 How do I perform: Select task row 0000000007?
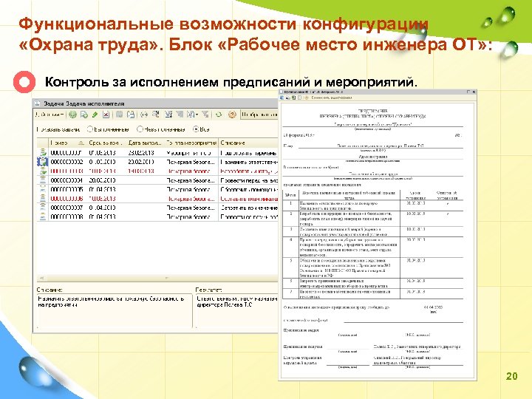click(157, 208)
